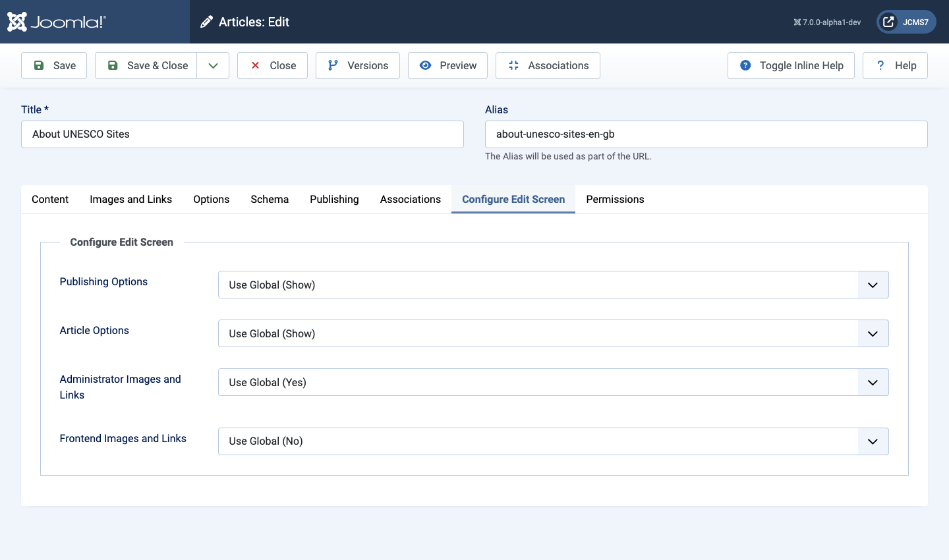This screenshot has width=949, height=560.
Task: Switch to the Content tab
Action: click(50, 199)
